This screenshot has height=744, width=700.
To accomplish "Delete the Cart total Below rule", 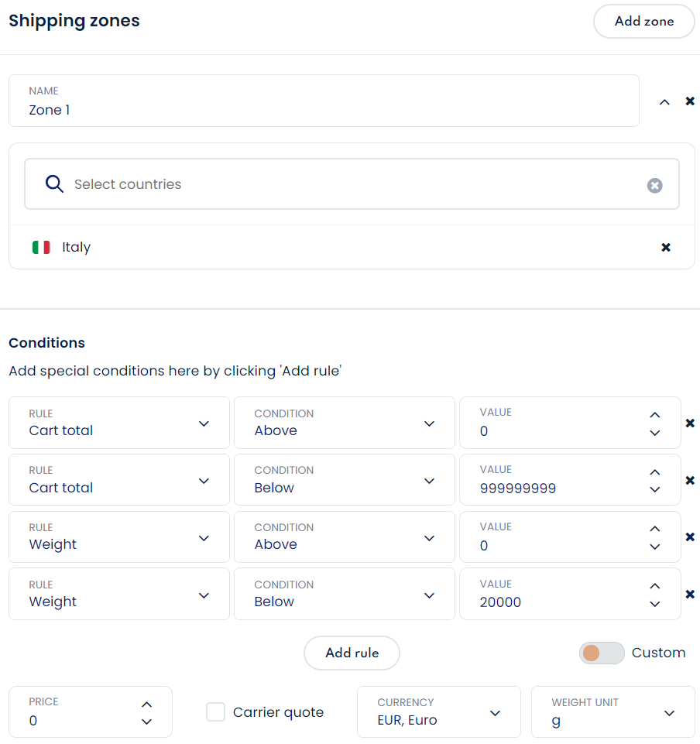I will point(690,480).
